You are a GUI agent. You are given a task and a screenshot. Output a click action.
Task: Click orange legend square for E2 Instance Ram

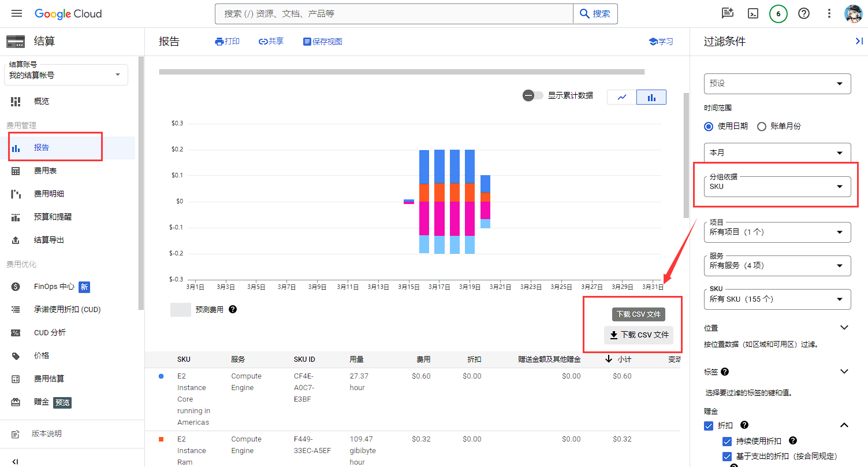pos(161,439)
